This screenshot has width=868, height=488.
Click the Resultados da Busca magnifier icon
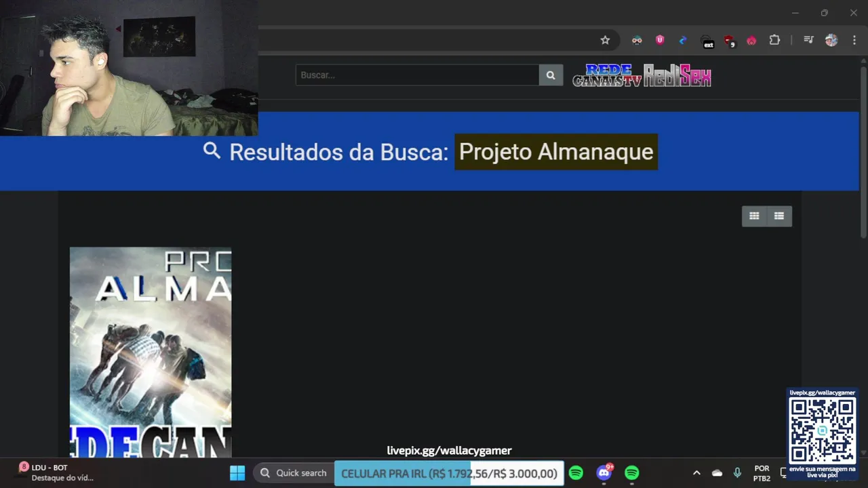pyautogui.click(x=212, y=151)
